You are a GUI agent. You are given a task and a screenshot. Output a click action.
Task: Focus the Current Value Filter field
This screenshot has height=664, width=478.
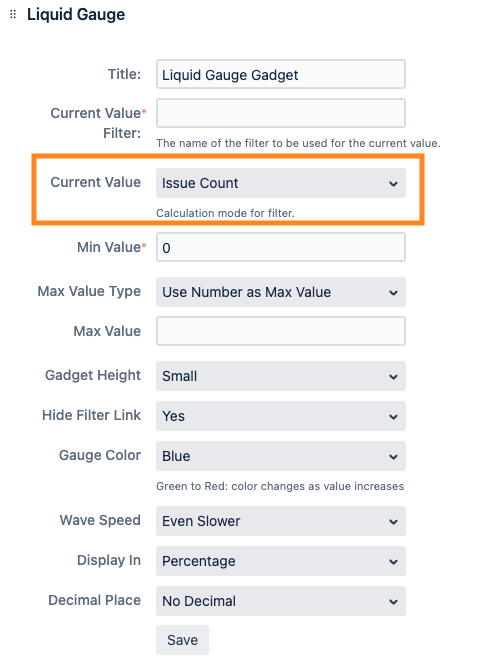[281, 113]
